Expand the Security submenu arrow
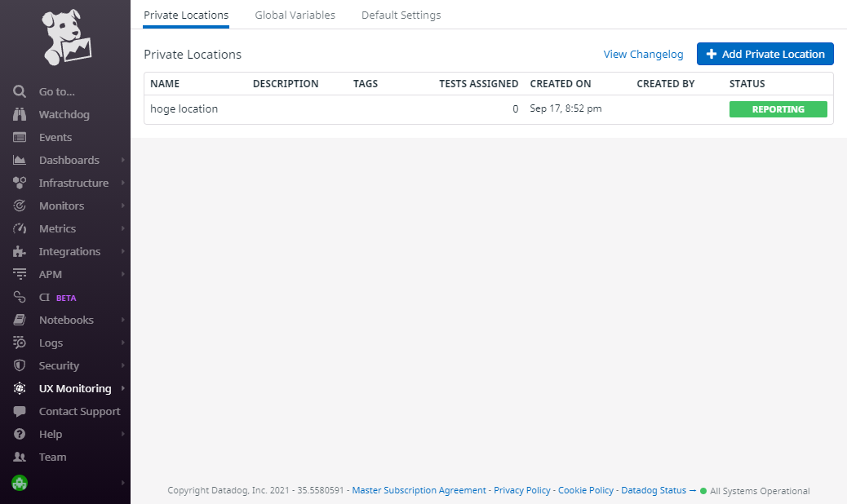The width and height of the screenshot is (847, 504). [123, 365]
